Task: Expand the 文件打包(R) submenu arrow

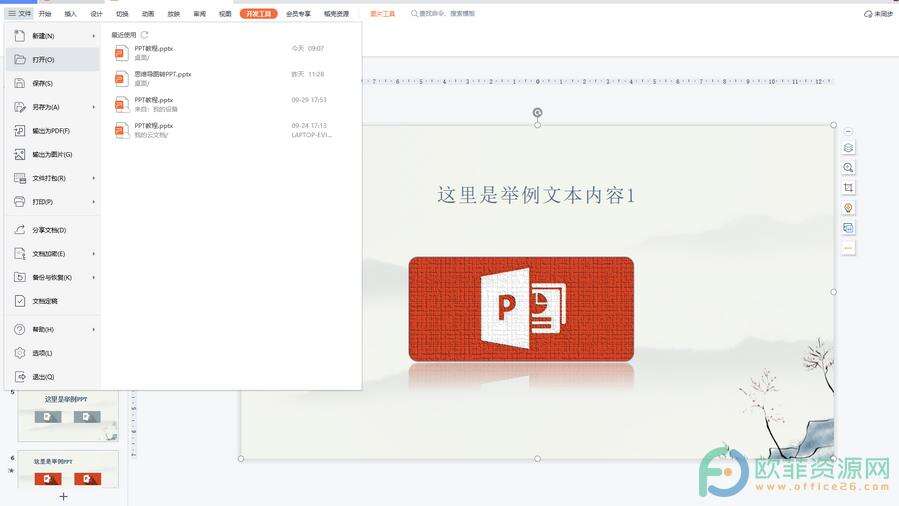Action: click(x=93, y=178)
